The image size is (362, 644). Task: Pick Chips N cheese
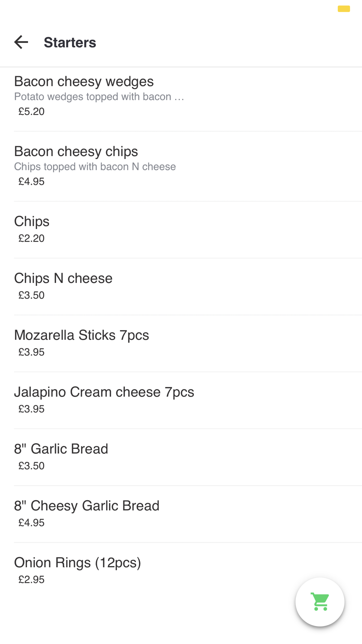coord(63,279)
